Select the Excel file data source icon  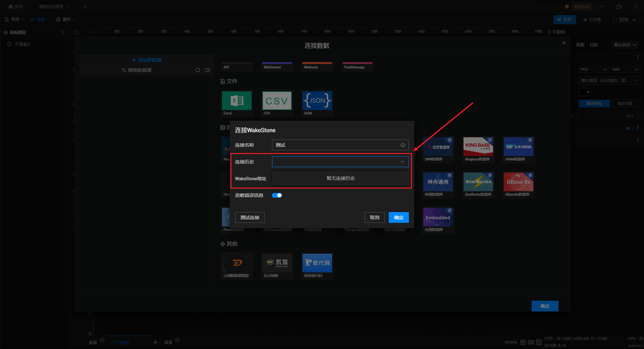tap(236, 101)
